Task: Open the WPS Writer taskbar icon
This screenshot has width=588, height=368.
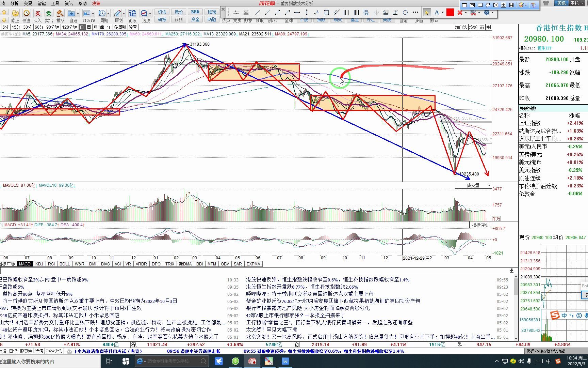Action: [x=285, y=361]
